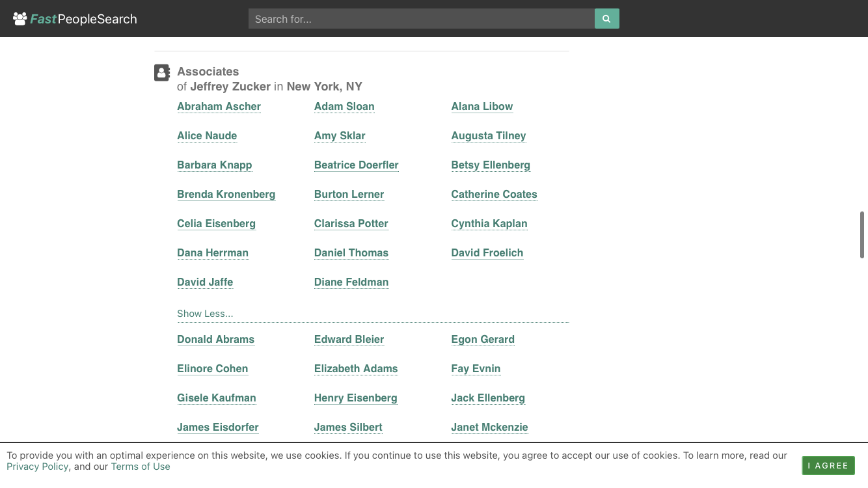Image resolution: width=868 pixels, height=488 pixels.
Task: Open the James Silbert link
Action: tap(348, 427)
